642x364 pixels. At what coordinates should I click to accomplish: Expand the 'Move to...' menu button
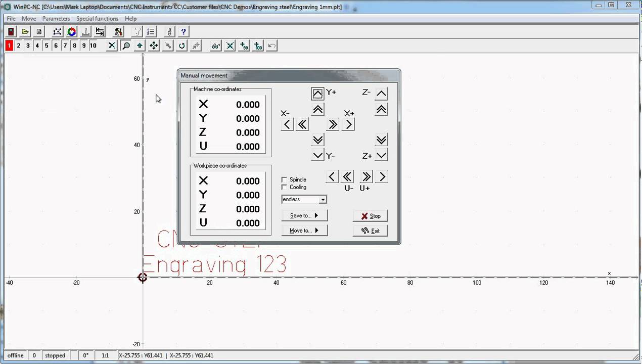[x=304, y=231]
